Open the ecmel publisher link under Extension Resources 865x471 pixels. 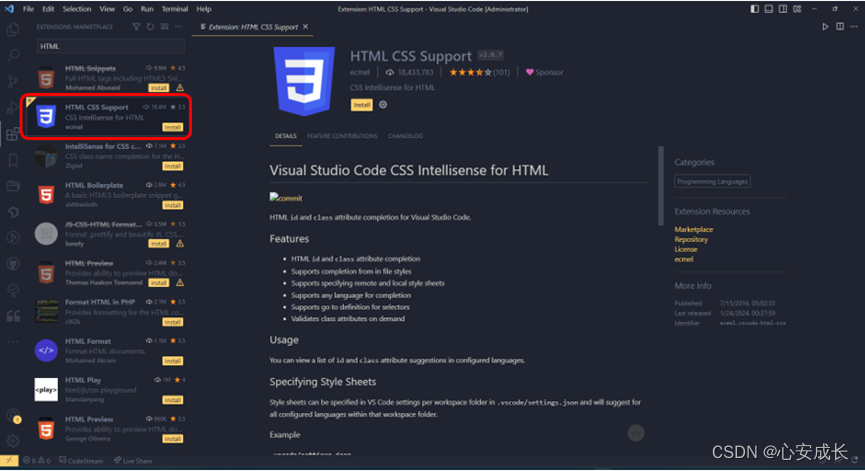click(684, 259)
